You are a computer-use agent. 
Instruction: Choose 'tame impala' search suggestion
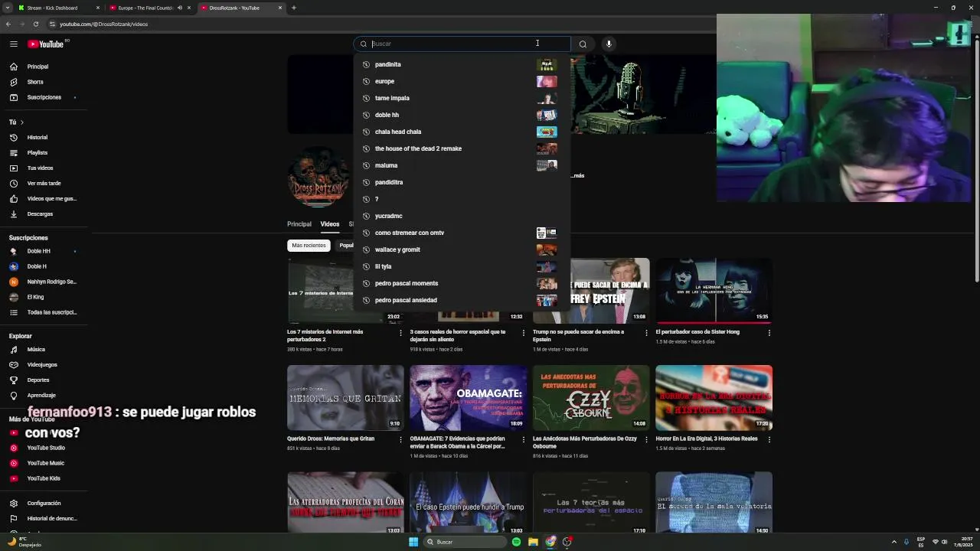point(462,98)
